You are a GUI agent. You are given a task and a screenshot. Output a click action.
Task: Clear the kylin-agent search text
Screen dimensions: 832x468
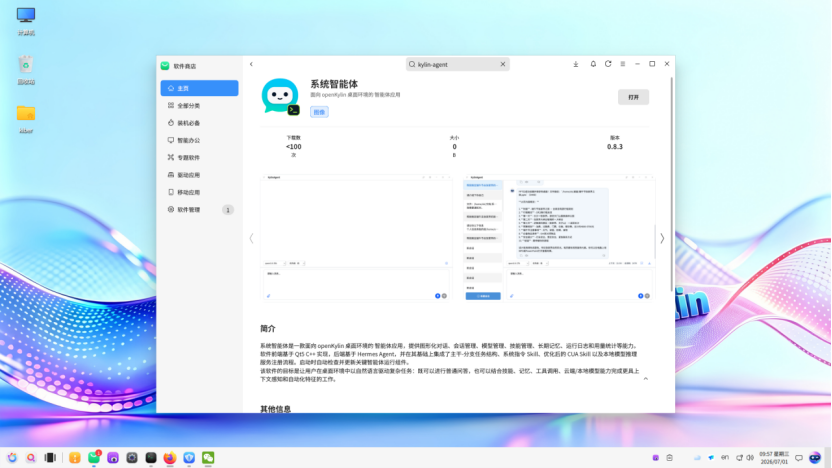[x=502, y=64]
